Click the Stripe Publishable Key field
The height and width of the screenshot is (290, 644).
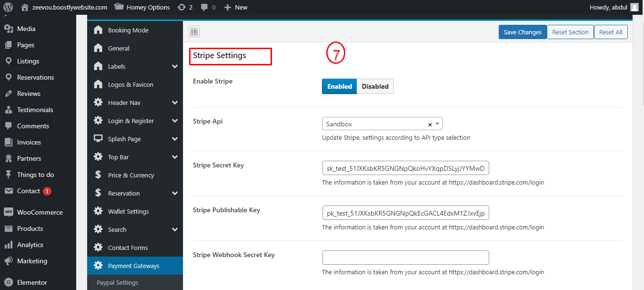pyautogui.click(x=405, y=213)
